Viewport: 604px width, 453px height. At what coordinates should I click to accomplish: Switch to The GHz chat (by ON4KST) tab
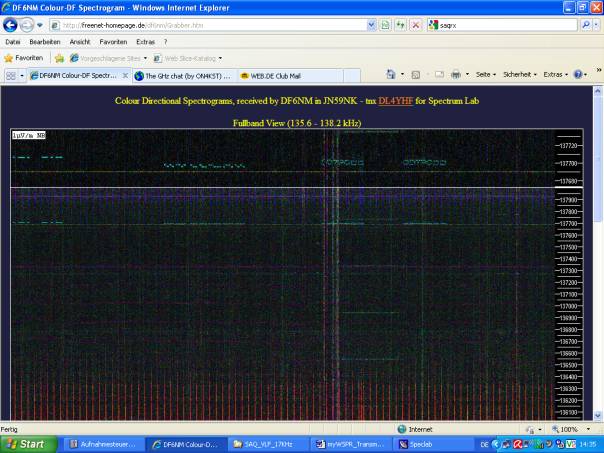tap(183, 76)
